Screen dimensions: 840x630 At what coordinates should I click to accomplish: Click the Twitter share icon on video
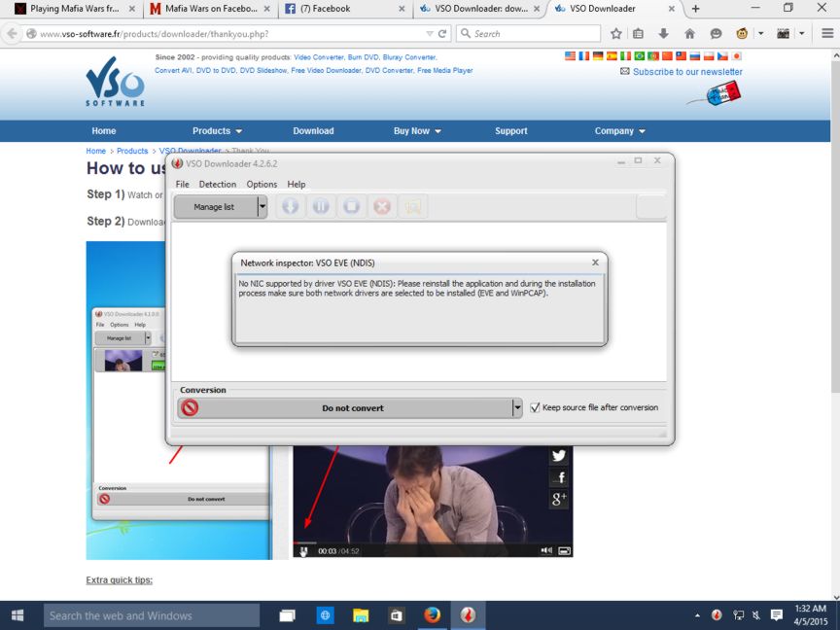559,456
